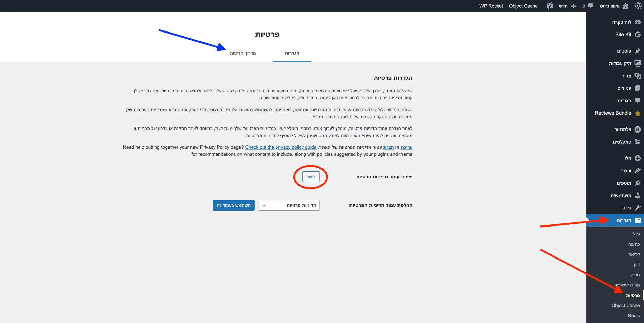644x323 pixels.
Task: Open מבנה קישורים permalinks submenu item
Action: coord(627,285)
